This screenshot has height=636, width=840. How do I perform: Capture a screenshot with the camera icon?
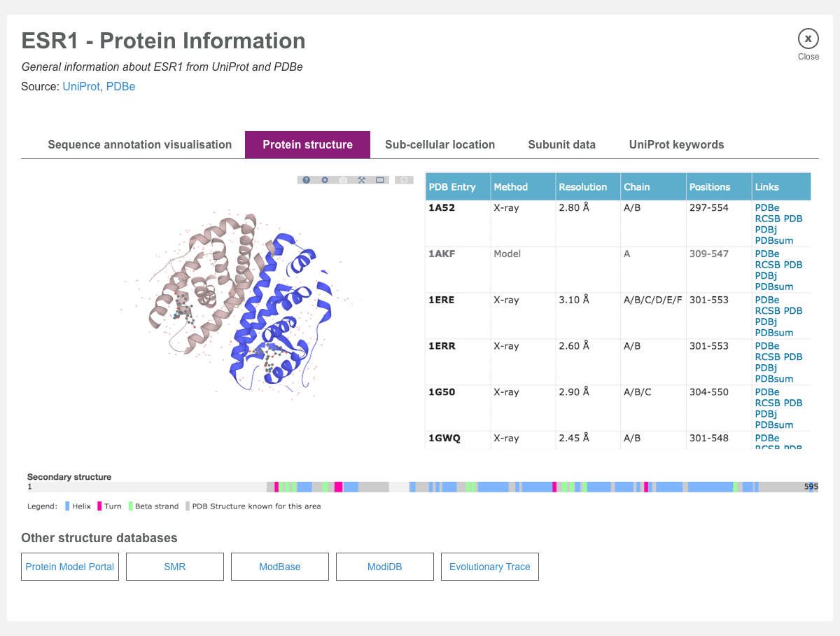pyautogui.click(x=343, y=180)
